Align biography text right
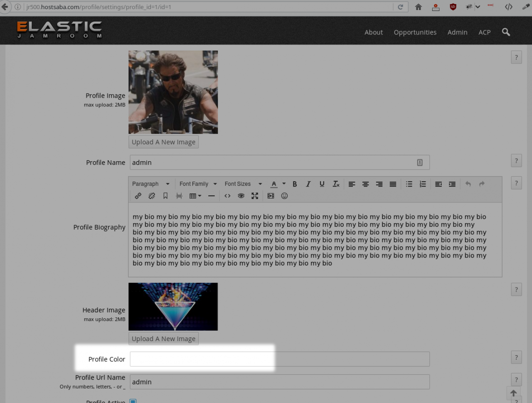This screenshot has width=532, height=403. [x=379, y=184]
